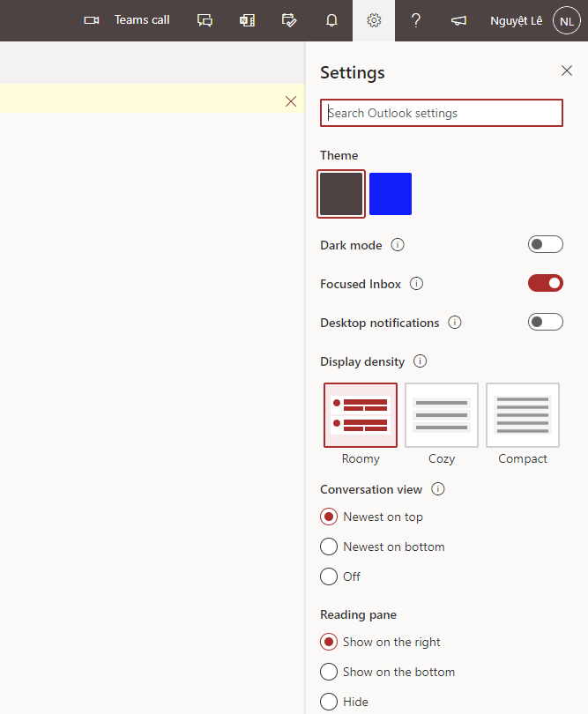The height and width of the screenshot is (714, 588).
Task: Select the blue theme swatch
Action: click(391, 194)
